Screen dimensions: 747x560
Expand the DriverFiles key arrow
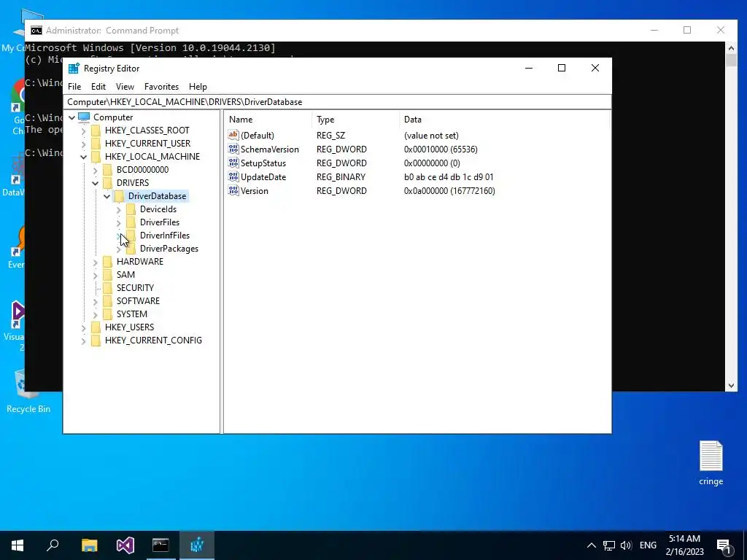pyautogui.click(x=119, y=222)
